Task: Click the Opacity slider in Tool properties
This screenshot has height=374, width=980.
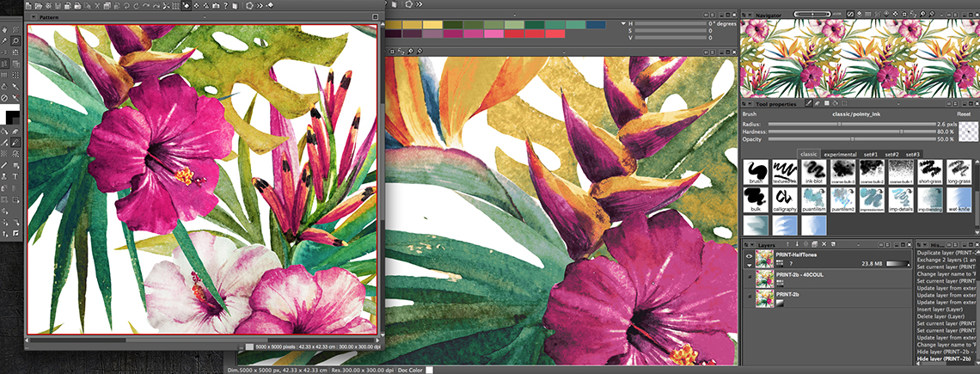Action: (x=852, y=138)
